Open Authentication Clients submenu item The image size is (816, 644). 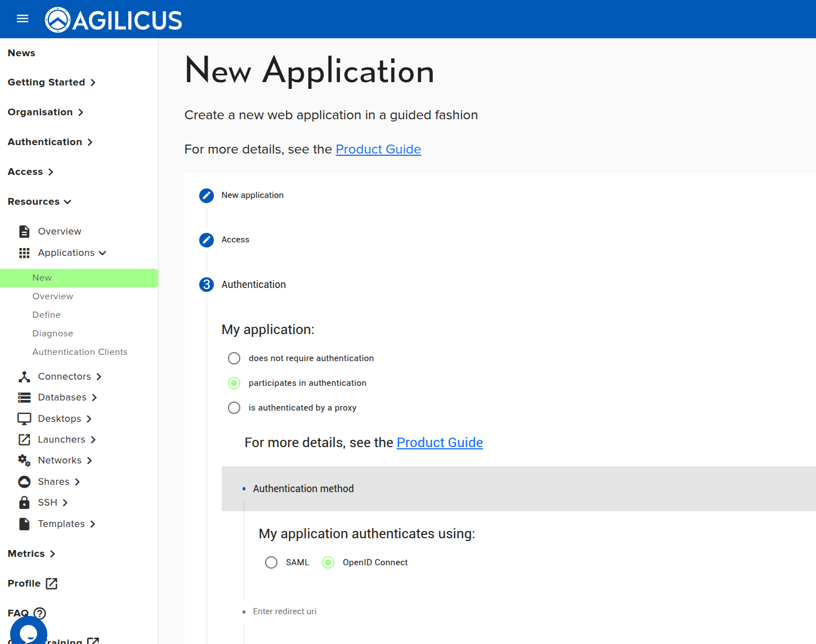(x=80, y=352)
